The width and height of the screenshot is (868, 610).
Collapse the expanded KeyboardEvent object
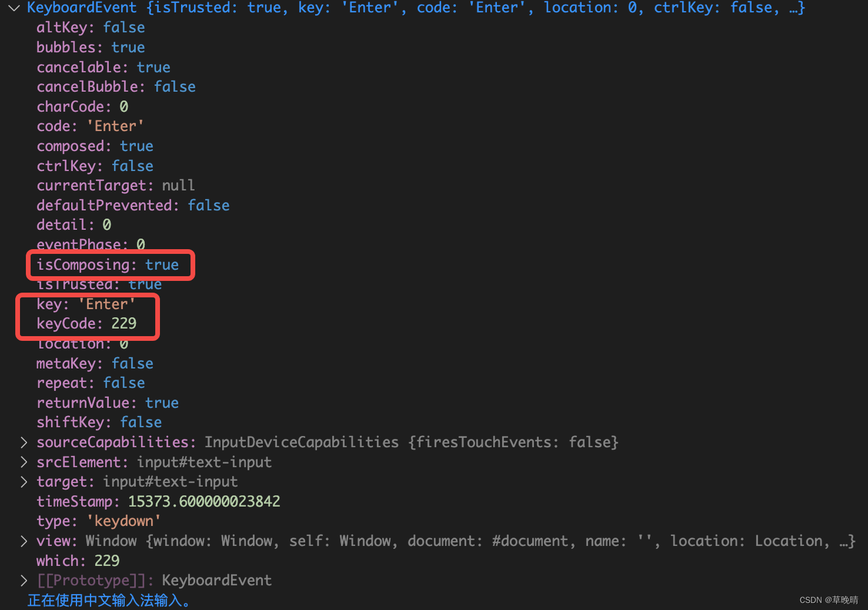[x=13, y=8]
